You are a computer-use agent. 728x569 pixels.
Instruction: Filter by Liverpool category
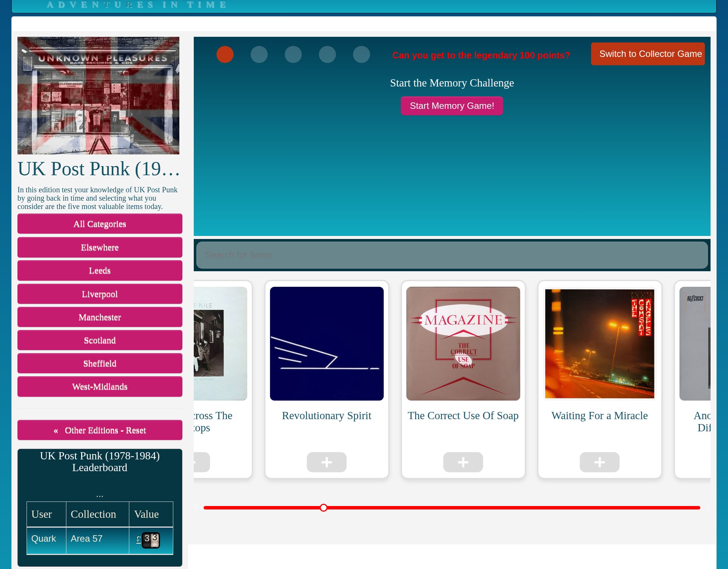[100, 294]
